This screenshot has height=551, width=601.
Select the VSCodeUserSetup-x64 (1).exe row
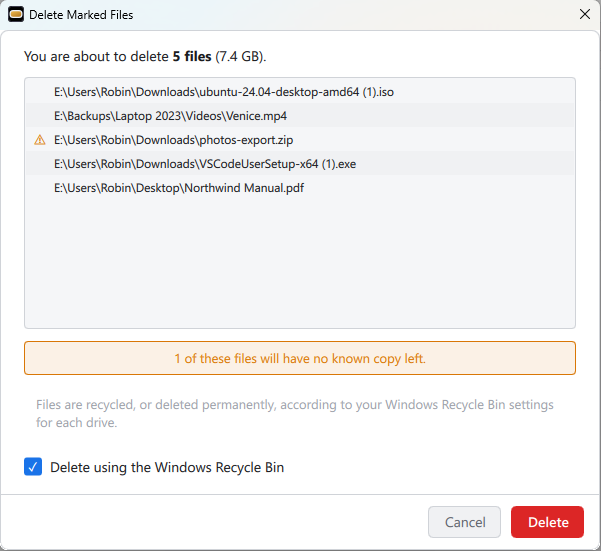(300, 164)
